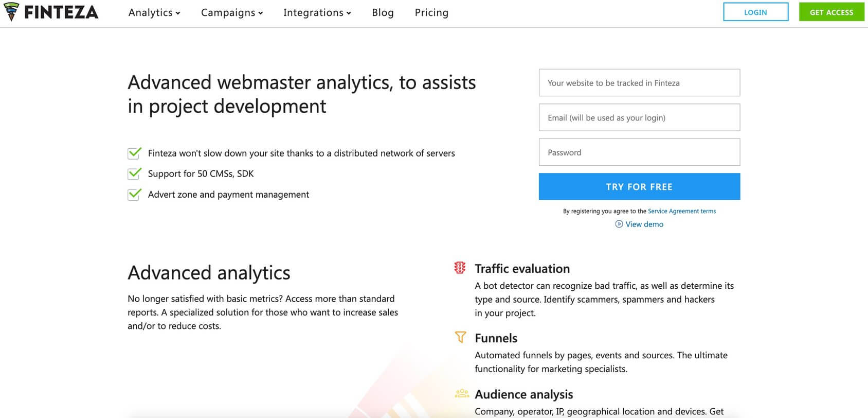This screenshot has height=418, width=868.
Task: Click into the Email login field
Action: [639, 117]
